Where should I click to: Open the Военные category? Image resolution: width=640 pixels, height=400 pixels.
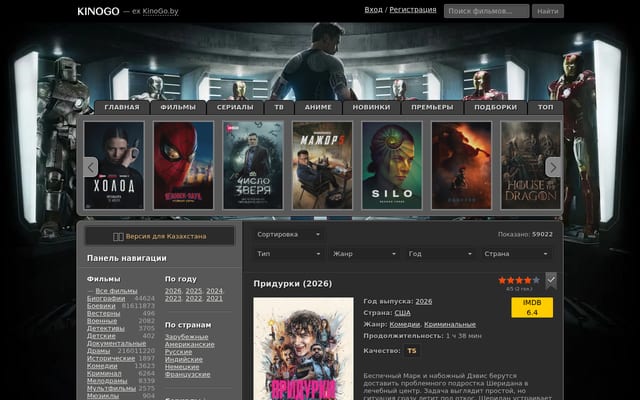pos(102,321)
